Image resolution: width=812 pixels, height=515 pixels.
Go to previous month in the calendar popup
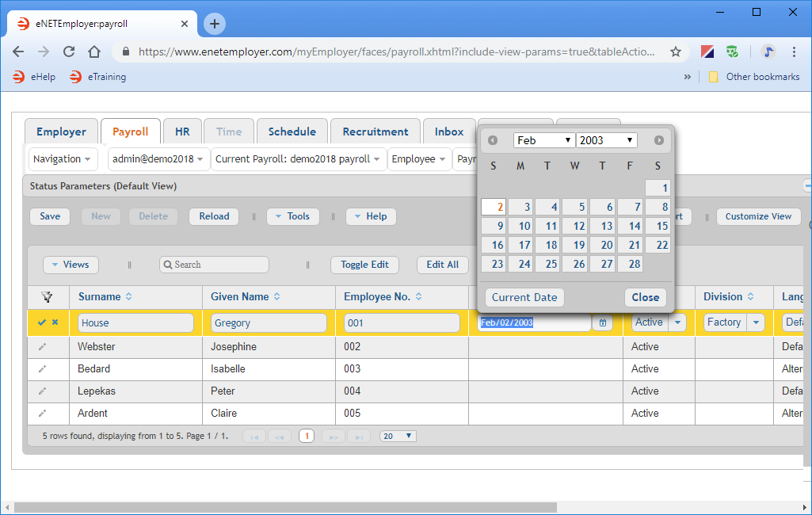(x=492, y=140)
